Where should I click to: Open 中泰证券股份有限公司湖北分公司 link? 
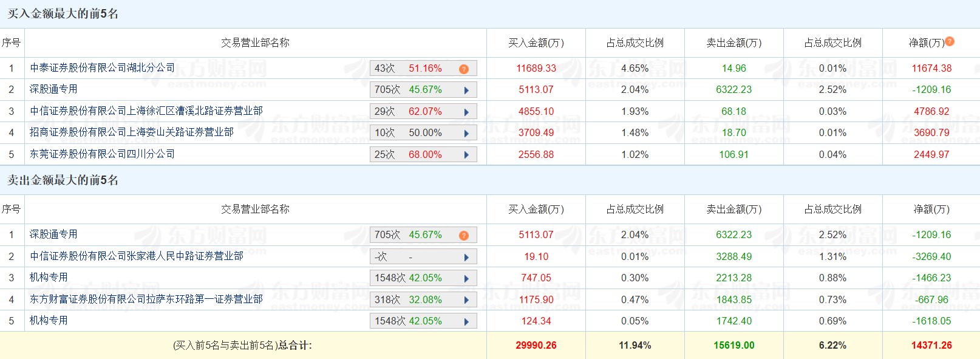pyautogui.click(x=102, y=68)
